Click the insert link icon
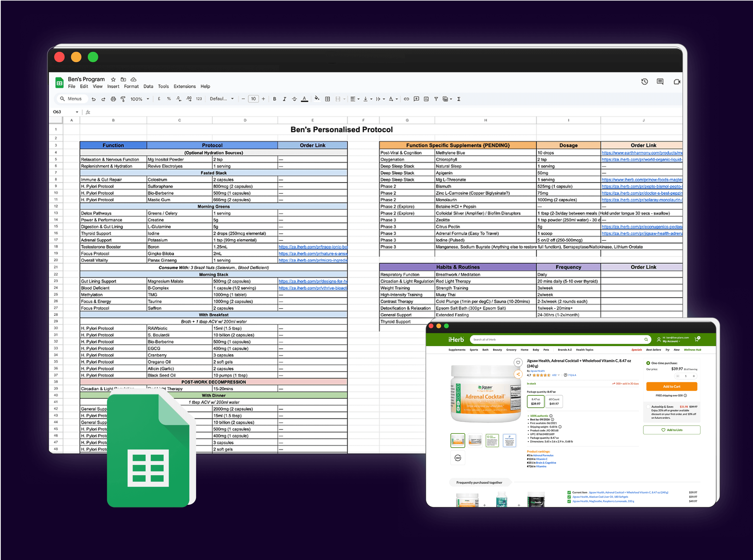The width and height of the screenshot is (753, 560). [x=406, y=99]
